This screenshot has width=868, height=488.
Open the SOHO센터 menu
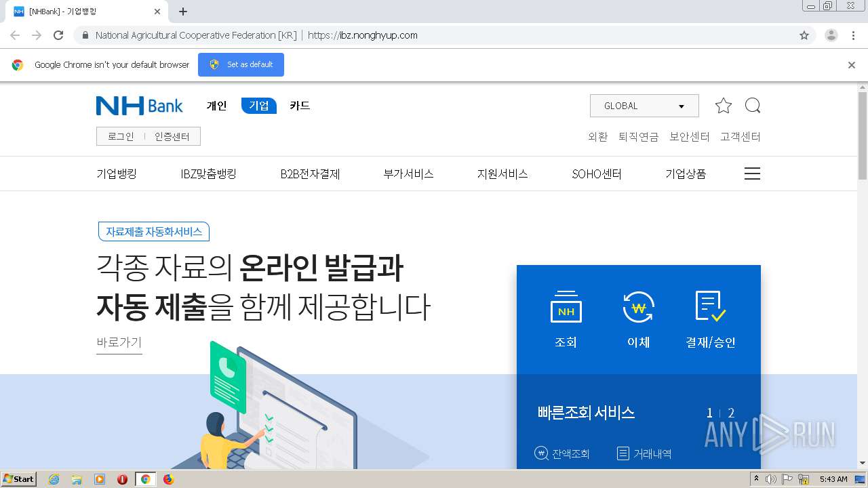coord(597,174)
